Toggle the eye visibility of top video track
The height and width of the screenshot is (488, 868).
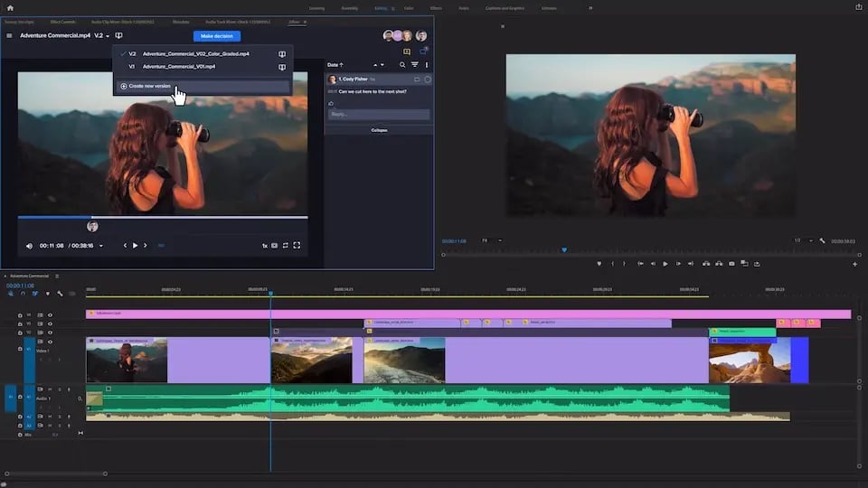(50, 314)
